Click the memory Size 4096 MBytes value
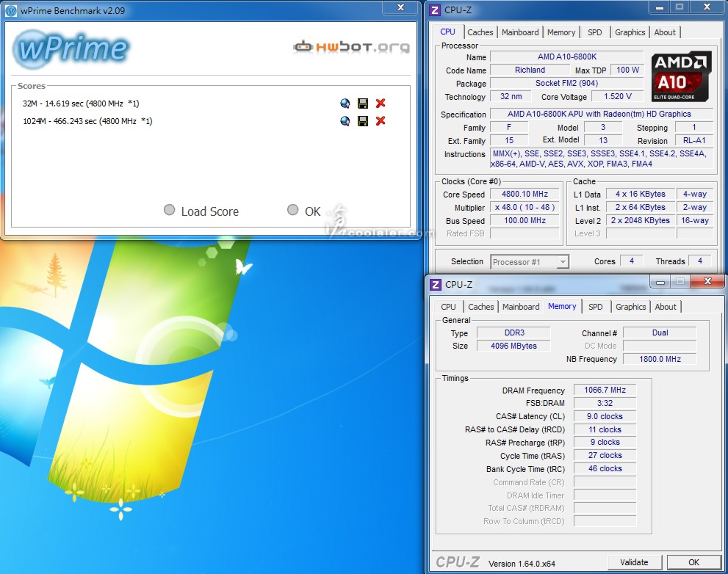This screenshot has width=728, height=574. pos(514,346)
